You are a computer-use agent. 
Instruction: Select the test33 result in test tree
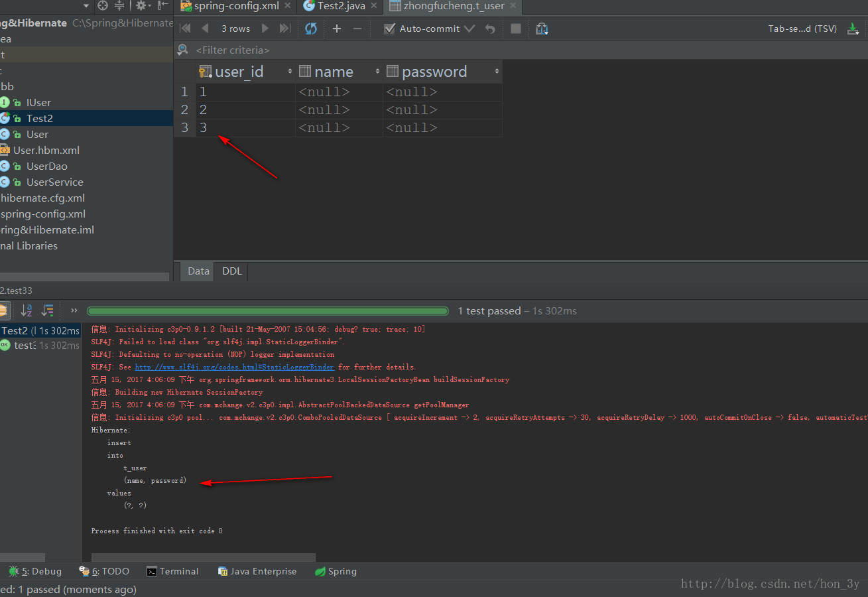click(x=40, y=345)
